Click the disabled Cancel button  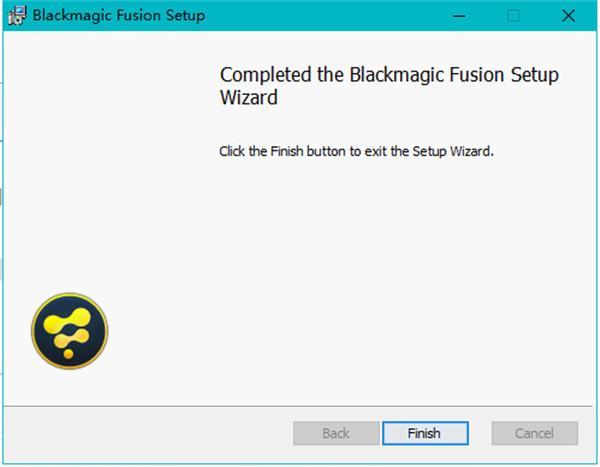pos(535,433)
